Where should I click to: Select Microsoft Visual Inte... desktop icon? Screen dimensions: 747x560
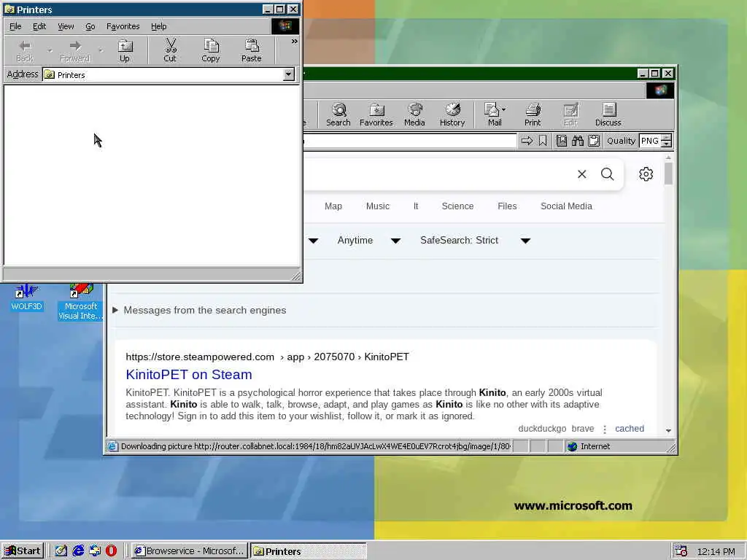pos(80,302)
